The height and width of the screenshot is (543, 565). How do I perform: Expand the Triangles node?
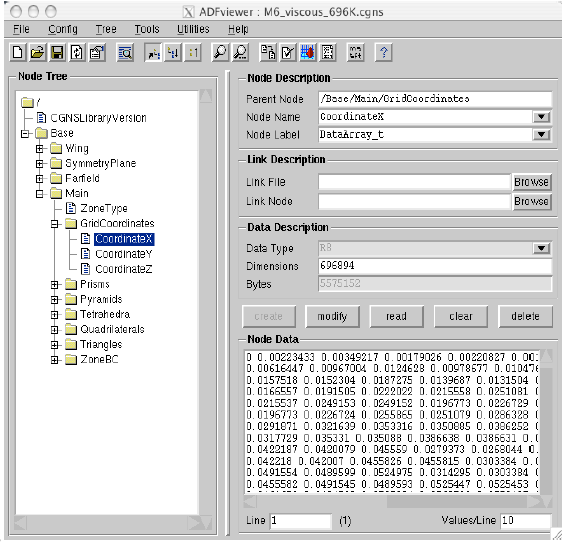coord(54,345)
